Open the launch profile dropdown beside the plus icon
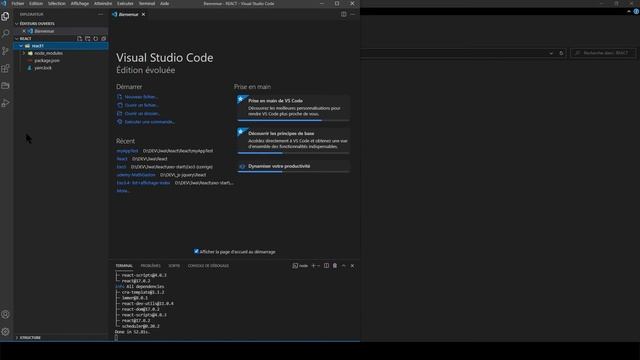The height and width of the screenshot is (360, 640). pos(318,266)
